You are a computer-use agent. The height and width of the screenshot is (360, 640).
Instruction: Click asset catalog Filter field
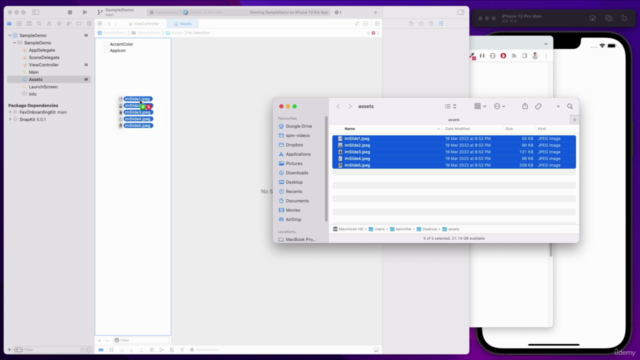click(x=141, y=340)
